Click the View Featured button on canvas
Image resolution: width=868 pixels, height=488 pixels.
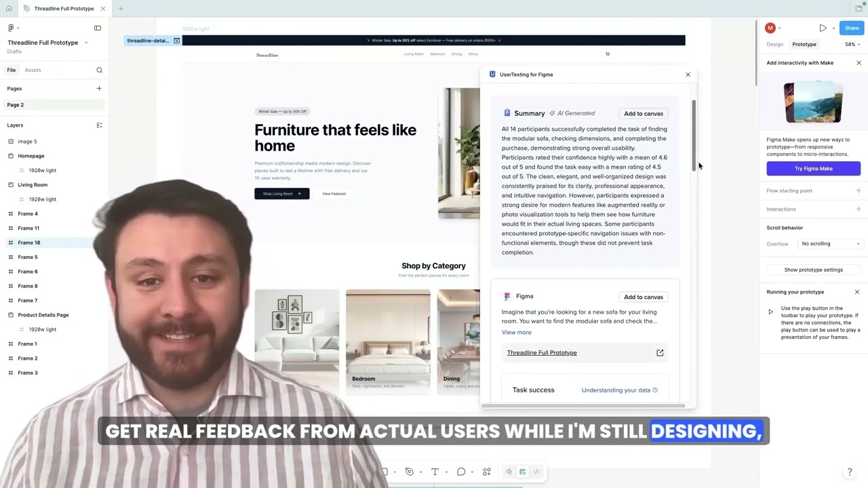click(334, 194)
